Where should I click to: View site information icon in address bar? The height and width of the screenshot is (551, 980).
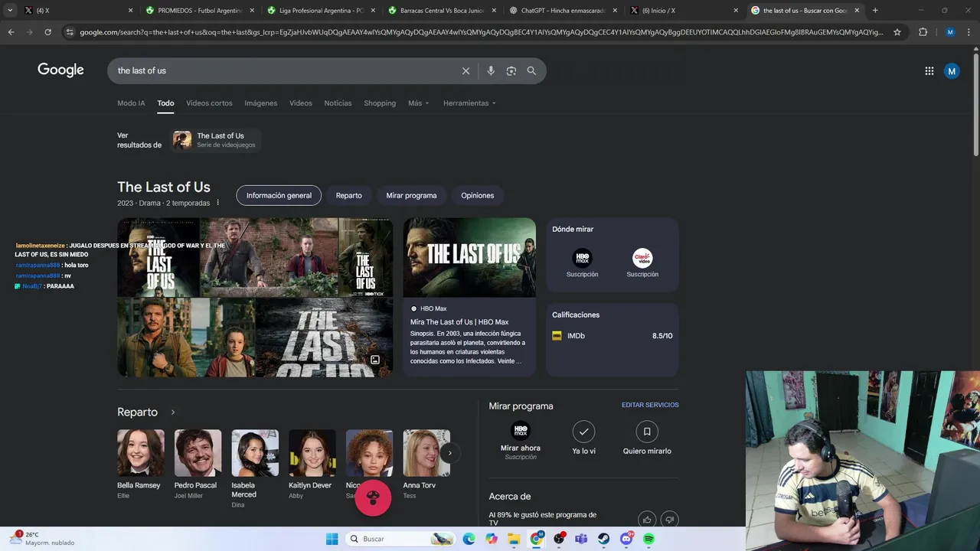(x=70, y=32)
